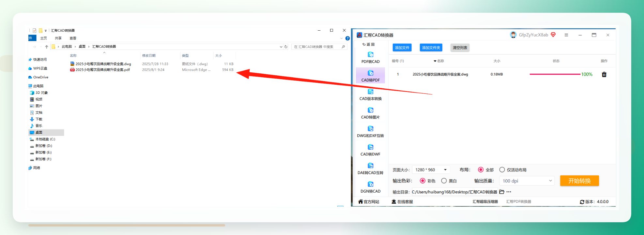Open Explorer help question mark icon

(347, 38)
